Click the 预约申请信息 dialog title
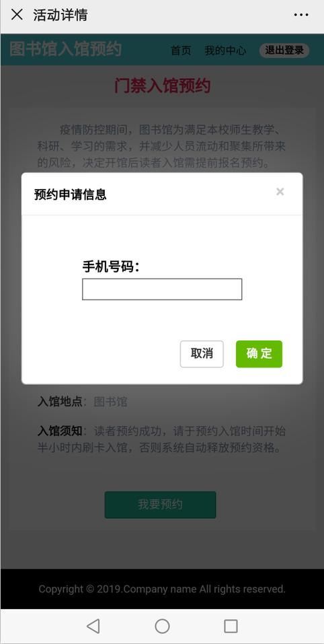The width and height of the screenshot is (324, 644). pyautogui.click(x=70, y=194)
